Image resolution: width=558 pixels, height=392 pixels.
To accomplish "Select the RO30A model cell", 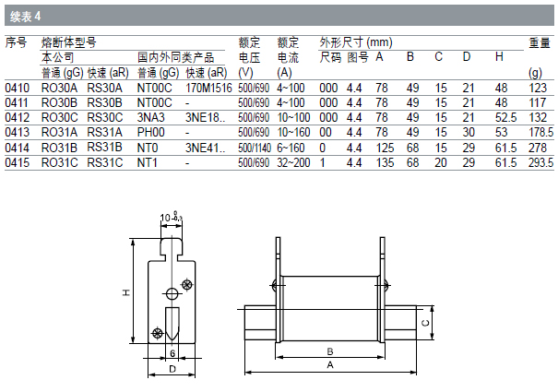I will [60, 87].
